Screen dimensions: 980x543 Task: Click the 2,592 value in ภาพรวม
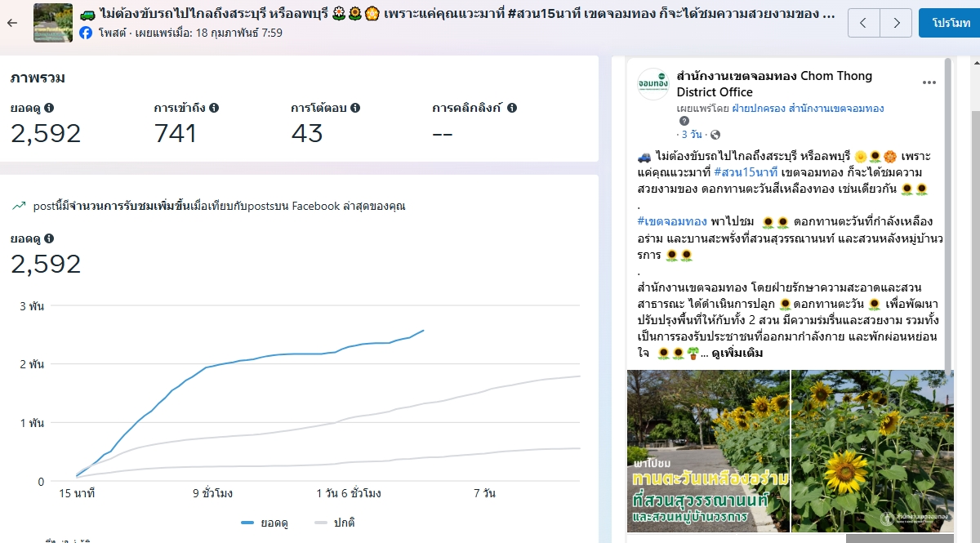[46, 133]
